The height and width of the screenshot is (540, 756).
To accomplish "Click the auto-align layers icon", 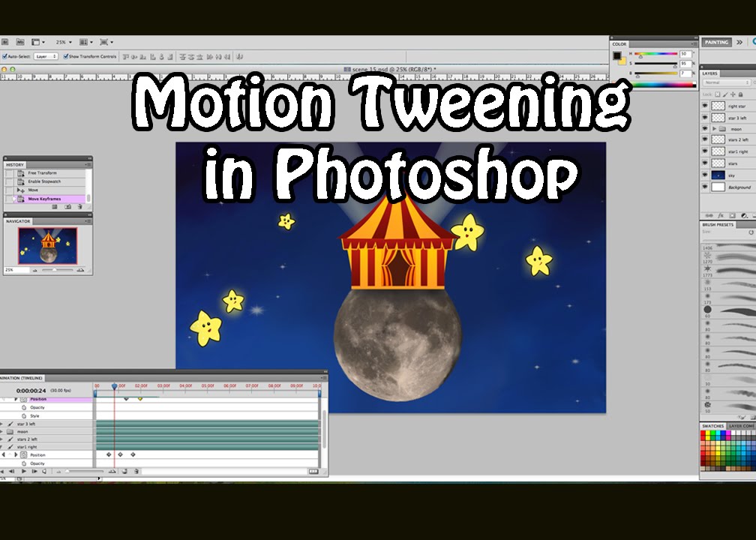I will pyautogui.click(x=240, y=57).
